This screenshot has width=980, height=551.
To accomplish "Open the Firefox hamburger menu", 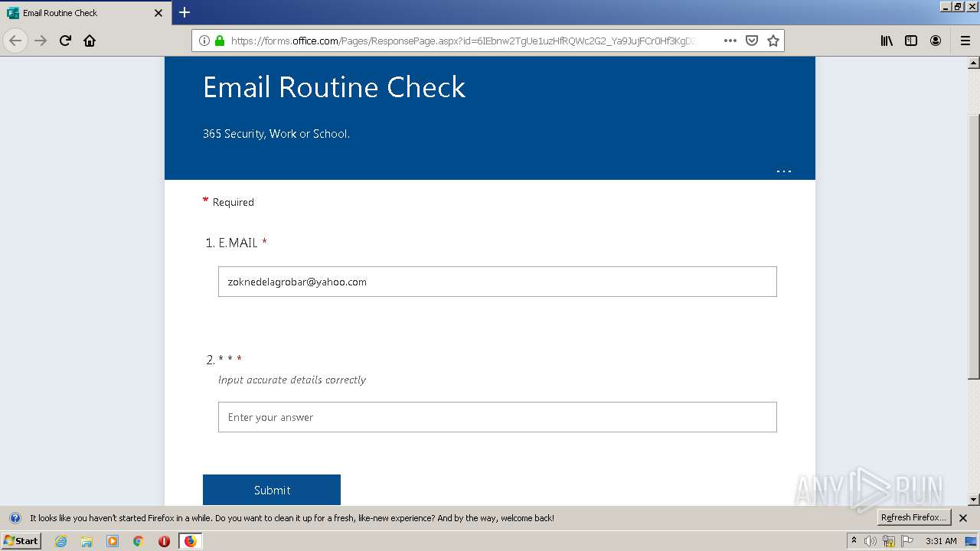I will pos(965,41).
